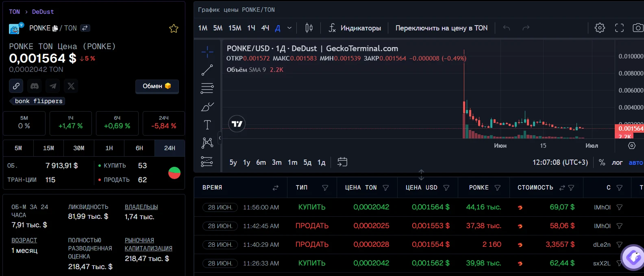The width and height of the screenshot is (644, 276).
Task: Add PONKE to favorites with star icon
Action: coord(174,28)
